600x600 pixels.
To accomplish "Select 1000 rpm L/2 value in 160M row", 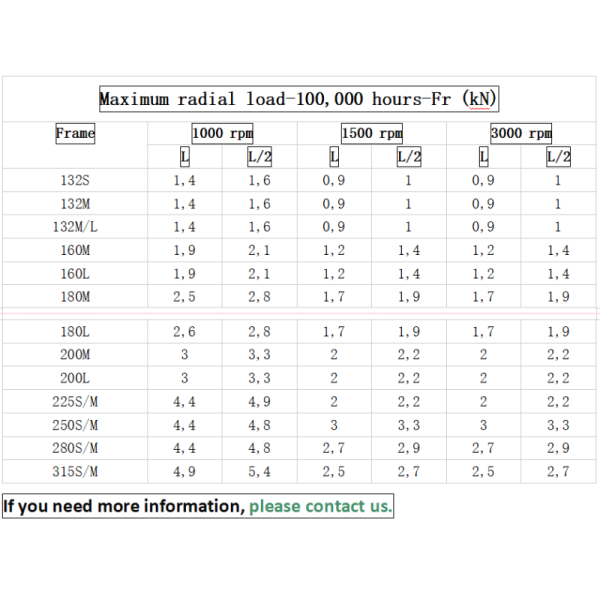I will pos(259,250).
